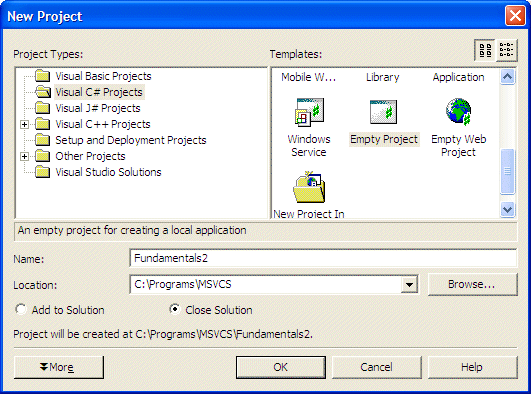Click the templates vertical scrollbar thumb
The width and height of the screenshot is (531, 394).
pyautogui.click(x=507, y=171)
